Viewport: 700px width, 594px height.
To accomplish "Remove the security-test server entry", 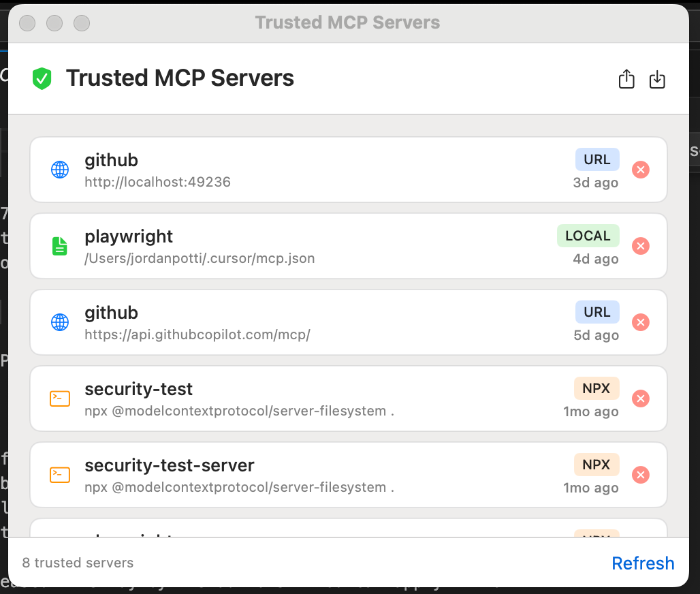I will [640, 398].
